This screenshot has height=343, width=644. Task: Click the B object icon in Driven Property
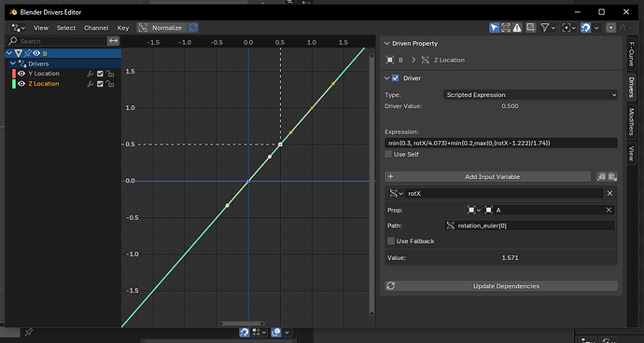point(390,60)
